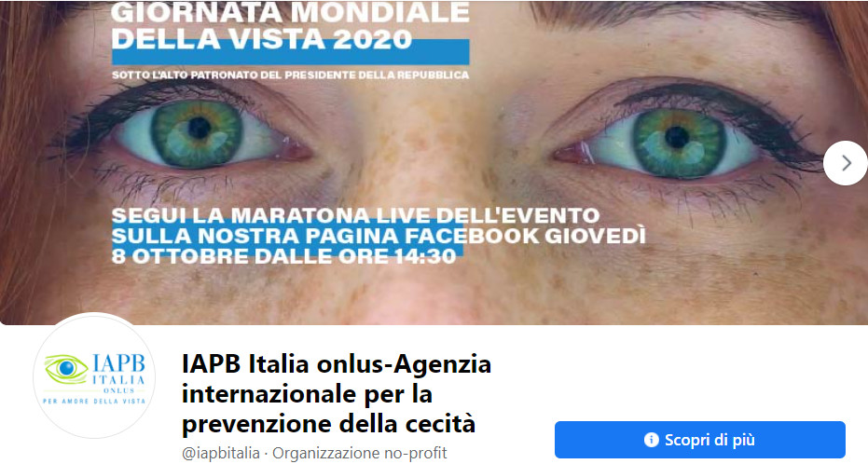Click the Sotto l'alto patronato subtitle text
868x464 pixels.
tap(290, 75)
